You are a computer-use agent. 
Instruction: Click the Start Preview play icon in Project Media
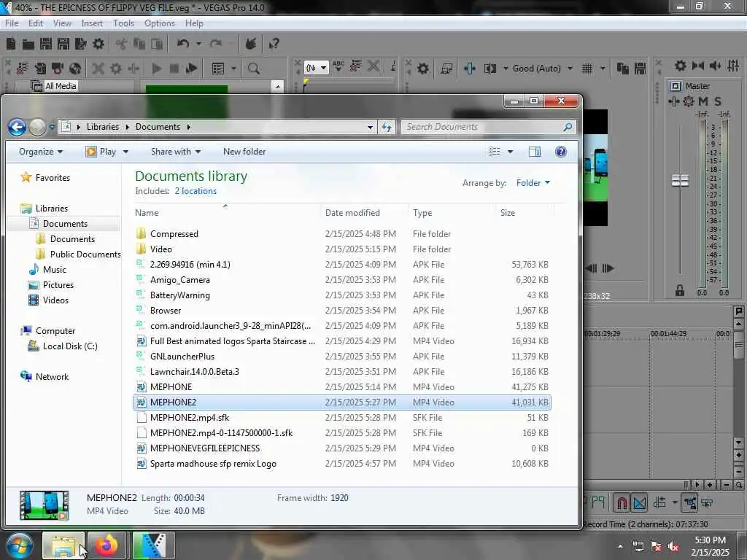[x=156, y=68]
